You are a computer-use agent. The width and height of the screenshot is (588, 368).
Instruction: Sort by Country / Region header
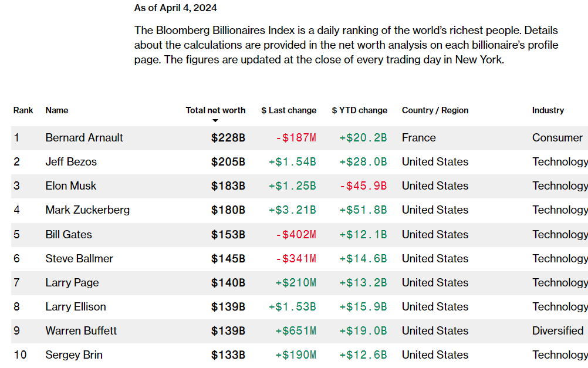(x=435, y=110)
